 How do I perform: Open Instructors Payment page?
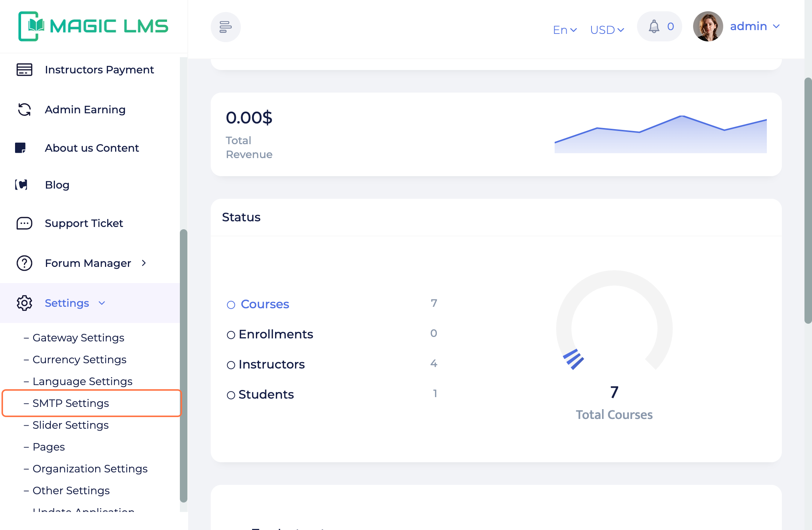point(99,70)
